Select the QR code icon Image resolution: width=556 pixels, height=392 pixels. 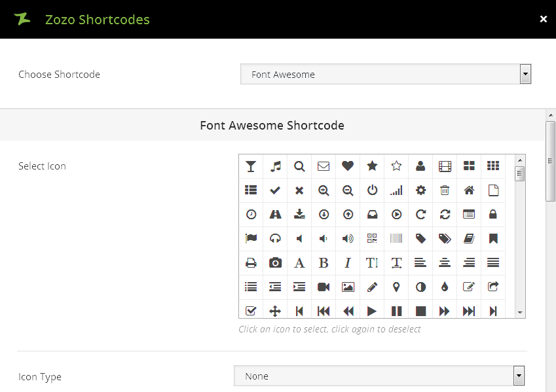tap(372, 239)
